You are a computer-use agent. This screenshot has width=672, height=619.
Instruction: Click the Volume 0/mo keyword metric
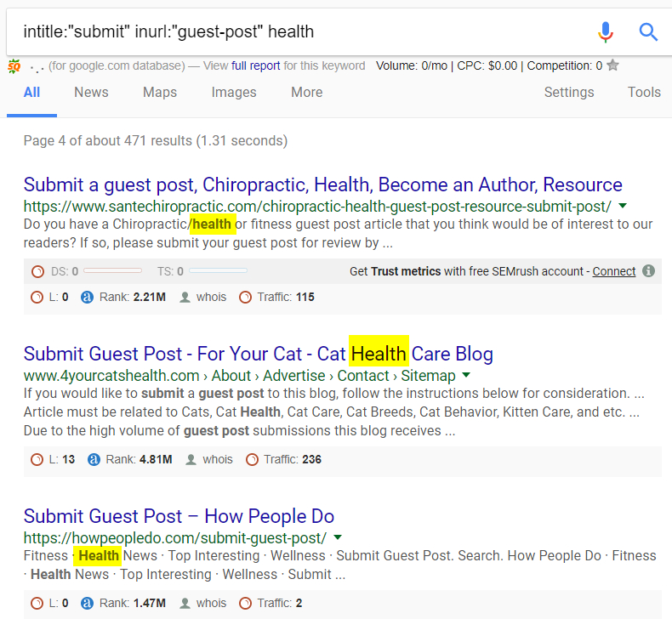412,65
